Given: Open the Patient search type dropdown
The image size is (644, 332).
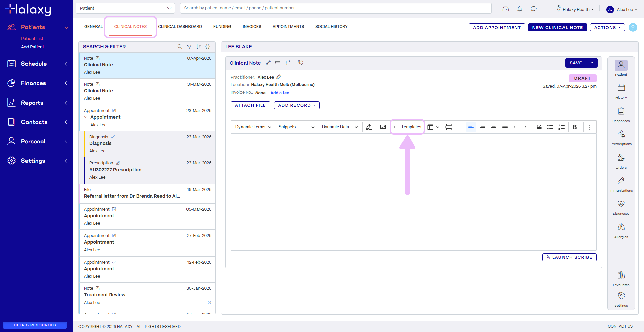Looking at the screenshot, I should tap(125, 8).
